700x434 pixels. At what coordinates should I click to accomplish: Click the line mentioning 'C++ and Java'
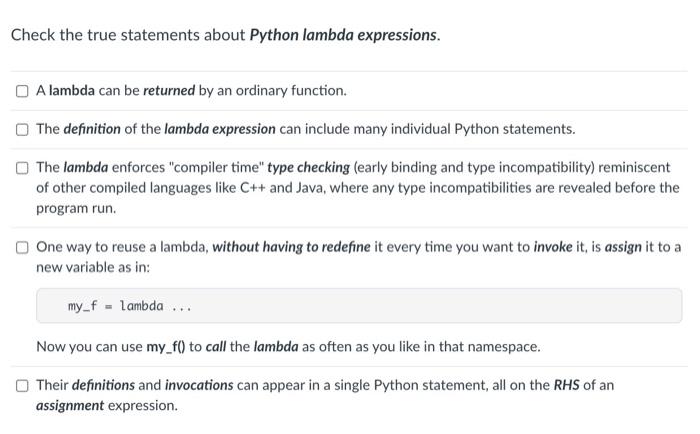[x=358, y=188]
